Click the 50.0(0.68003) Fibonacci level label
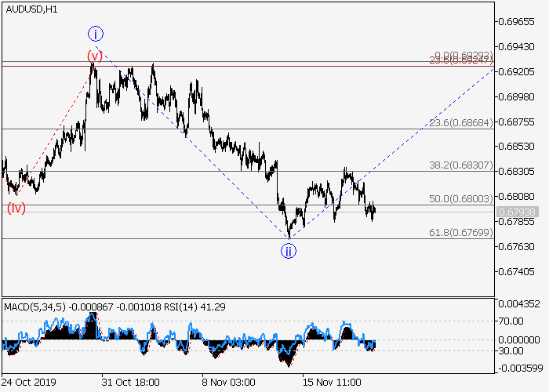Screen dimensions: 549x392 click(x=460, y=200)
